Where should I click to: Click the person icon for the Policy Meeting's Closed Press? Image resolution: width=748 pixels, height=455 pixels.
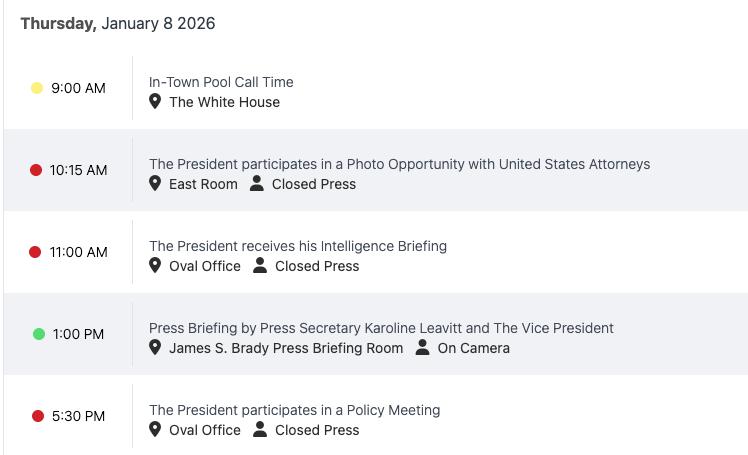point(260,430)
